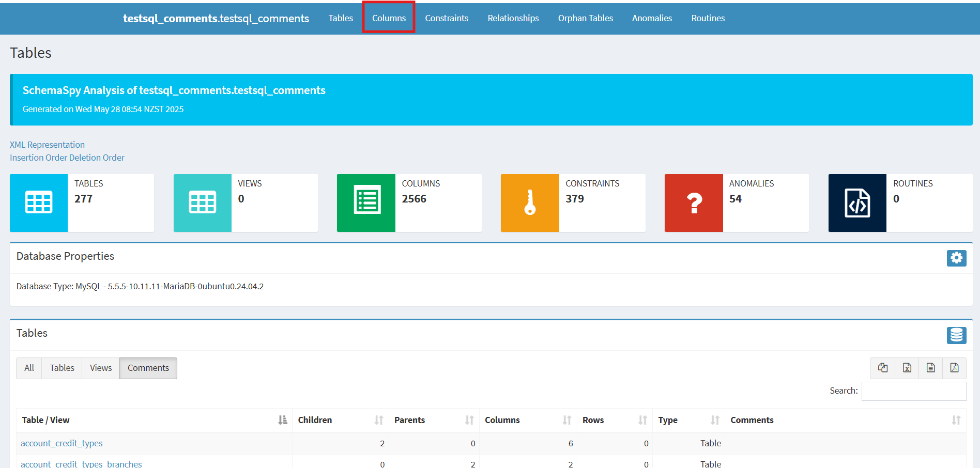Sort by Rows column header

(x=615, y=420)
